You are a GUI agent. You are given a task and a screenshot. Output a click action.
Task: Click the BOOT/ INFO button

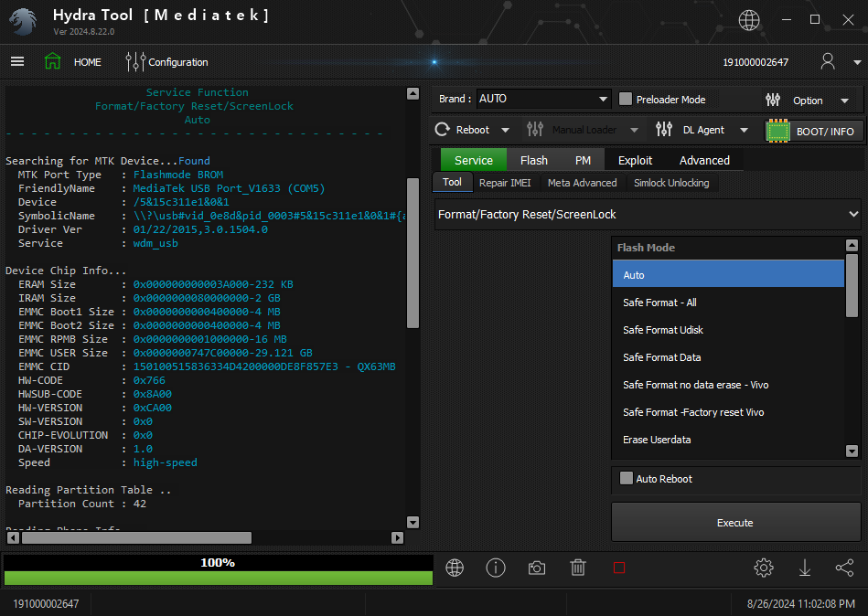pos(814,131)
